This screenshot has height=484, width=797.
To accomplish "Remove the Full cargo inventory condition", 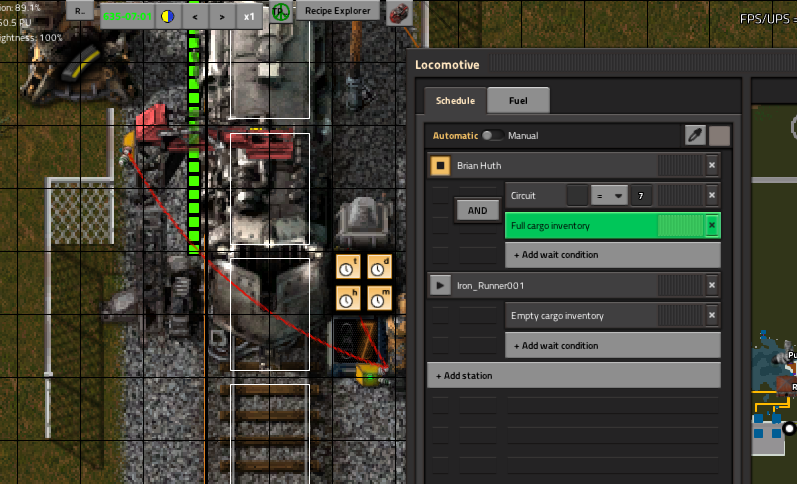I will tap(712, 226).
